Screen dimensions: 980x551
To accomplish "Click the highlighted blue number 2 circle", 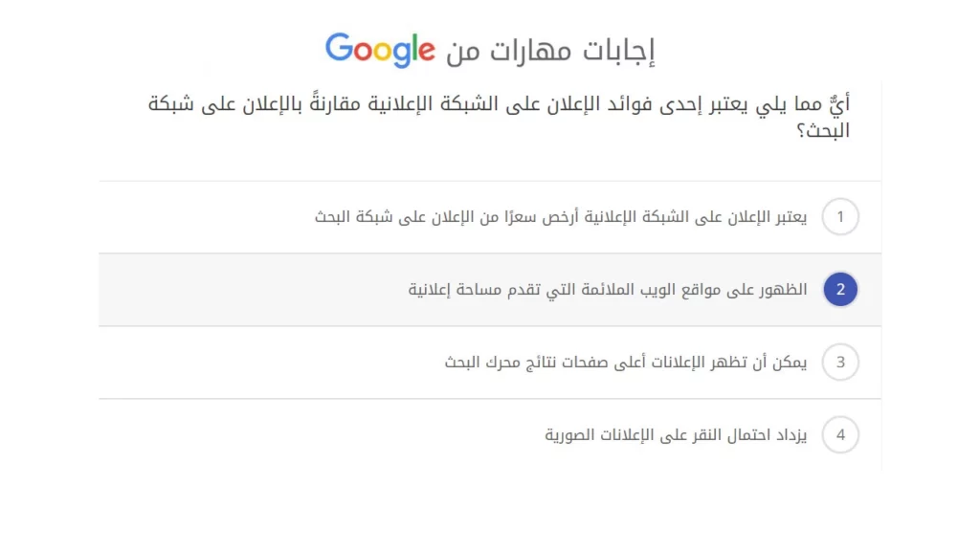I will click(x=840, y=289).
